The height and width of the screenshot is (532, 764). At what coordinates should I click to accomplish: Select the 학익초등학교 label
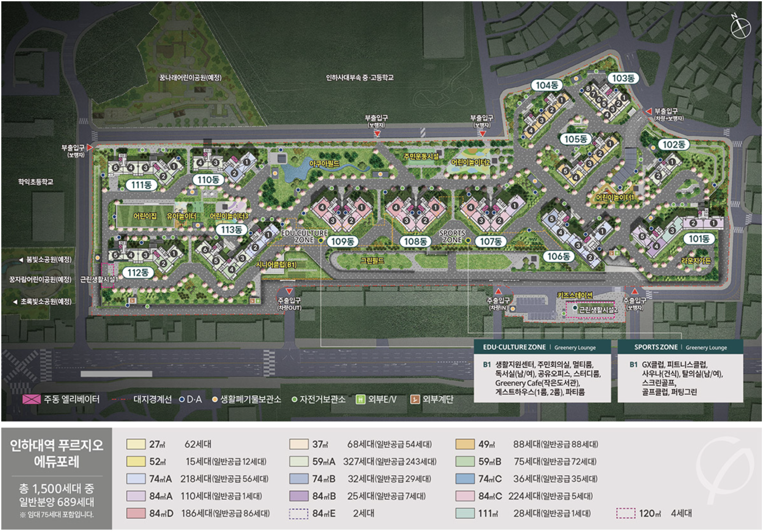tap(35, 182)
